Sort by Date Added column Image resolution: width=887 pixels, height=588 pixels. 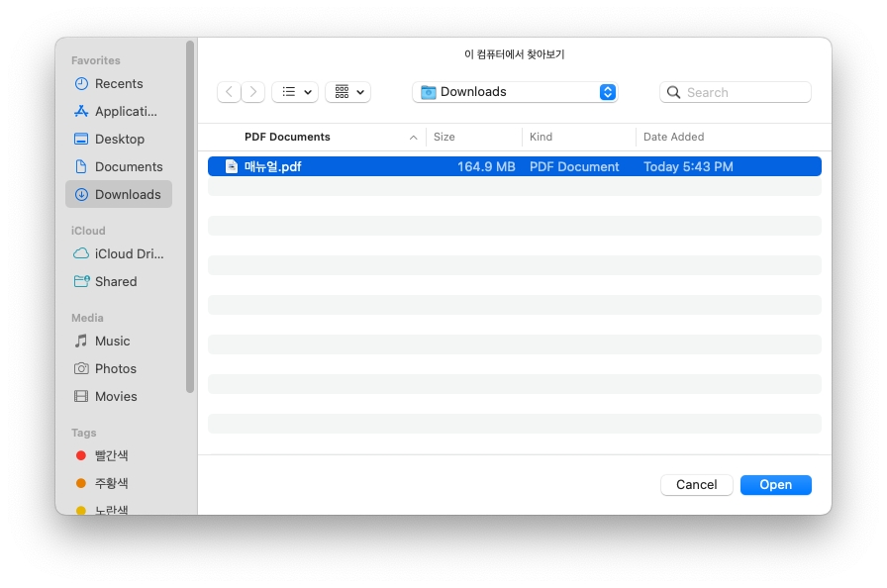coord(673,138)
